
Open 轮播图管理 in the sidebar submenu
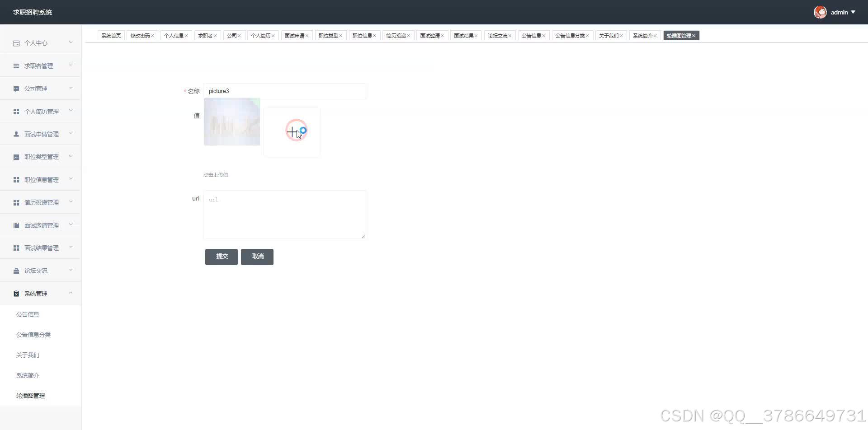tap(31, 396)
